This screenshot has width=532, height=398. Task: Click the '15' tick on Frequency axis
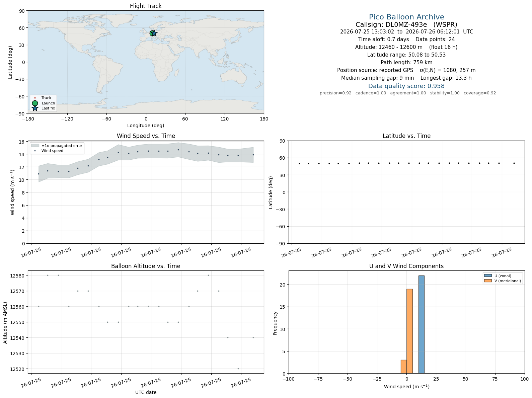click(282, 307)
